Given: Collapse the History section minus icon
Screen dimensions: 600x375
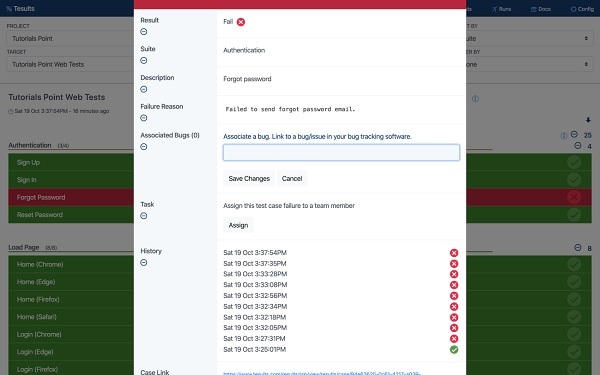Looking at the screenshot, I should [143, 262].
